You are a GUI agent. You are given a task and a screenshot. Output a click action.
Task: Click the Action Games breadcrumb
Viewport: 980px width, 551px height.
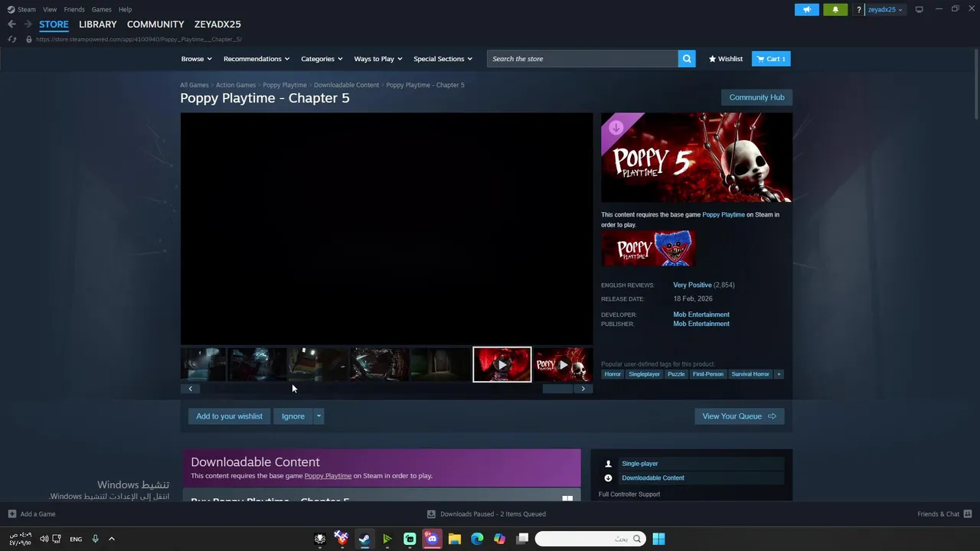(x=236, y=85)
